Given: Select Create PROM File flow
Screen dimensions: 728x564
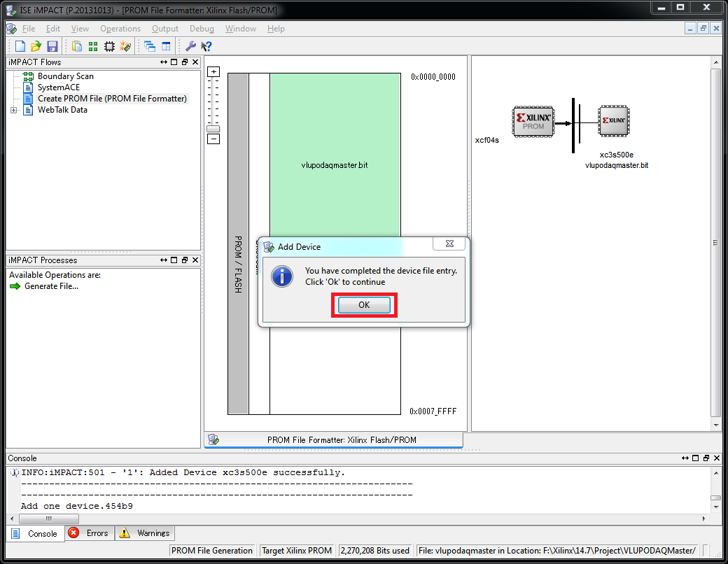Looking at the screenshot, I should tap(113, 99).
